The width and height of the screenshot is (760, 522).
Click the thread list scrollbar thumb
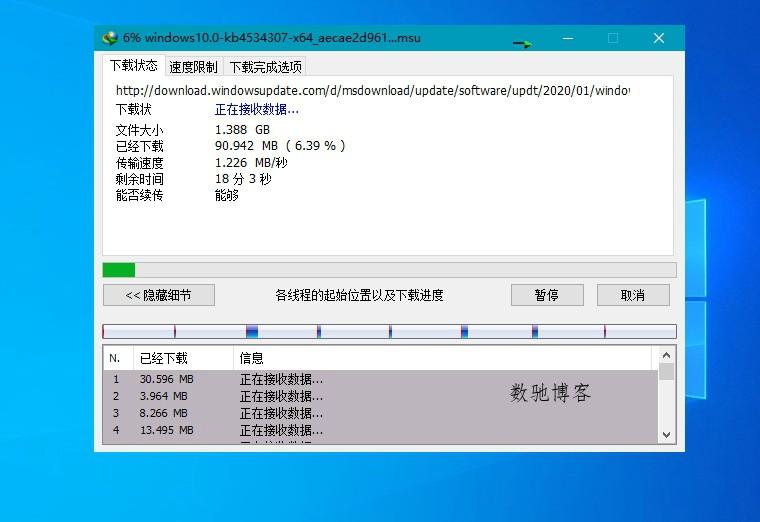coord(666,371)
